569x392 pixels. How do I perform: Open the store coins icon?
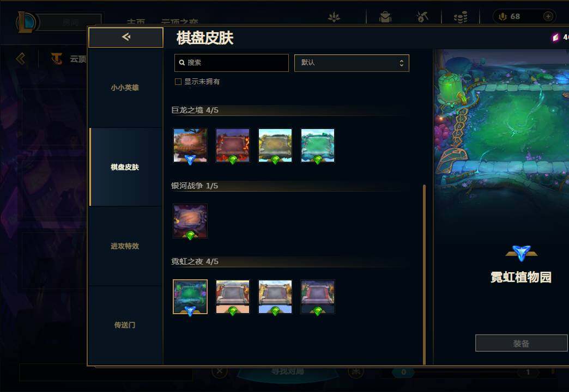pos(461,17)
